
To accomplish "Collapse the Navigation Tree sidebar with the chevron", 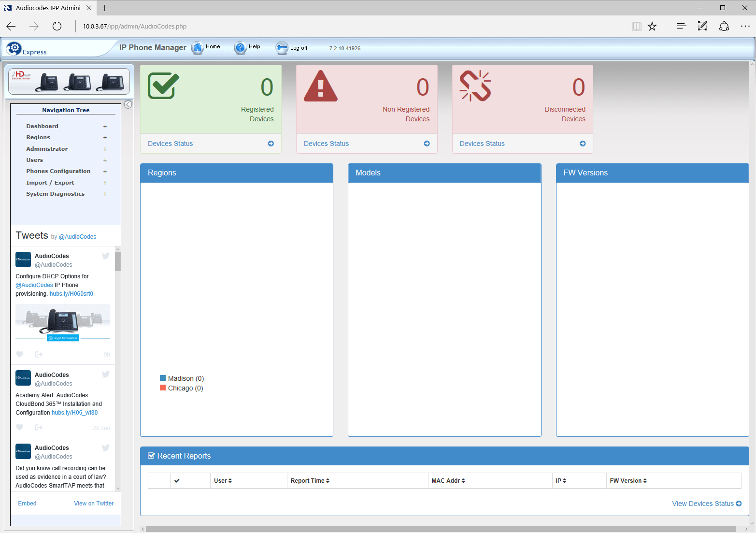I will point(128,104).
